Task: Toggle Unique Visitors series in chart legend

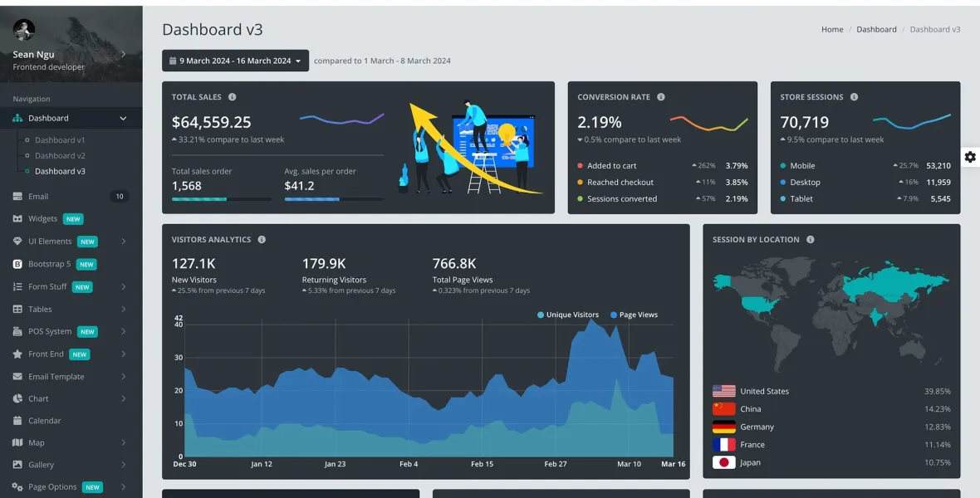Action: pos(568,315)
